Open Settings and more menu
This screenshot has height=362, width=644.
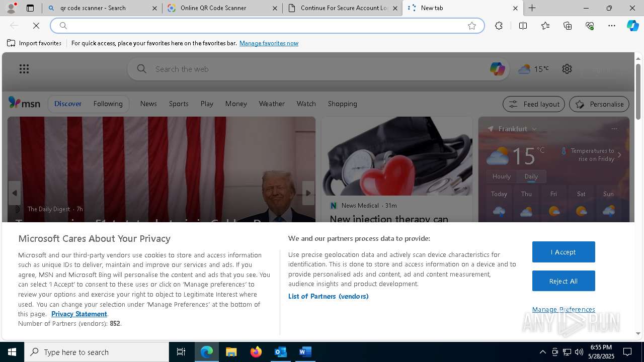pyautogui.click(x=612, y=26)
